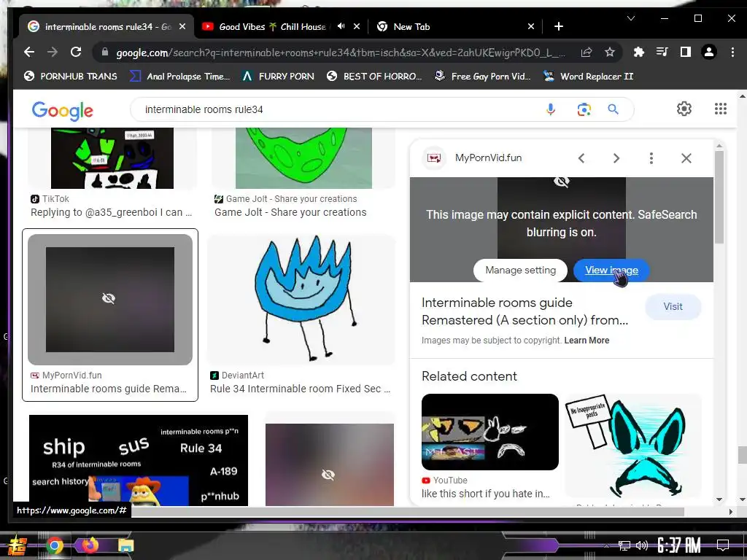The width and height of the screenshot is (747, 560).
Task: Click page scrollbar up arrow
Action: click(x=742, y=96)
